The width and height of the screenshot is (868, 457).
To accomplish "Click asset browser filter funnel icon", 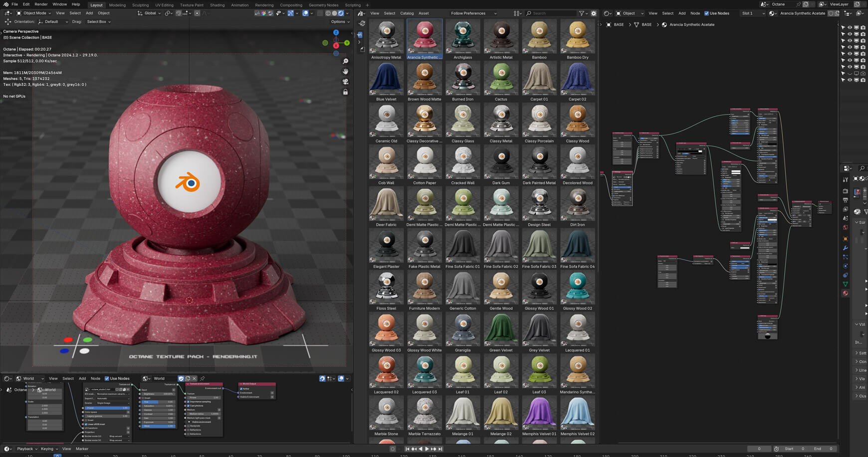I will point(582,13).
